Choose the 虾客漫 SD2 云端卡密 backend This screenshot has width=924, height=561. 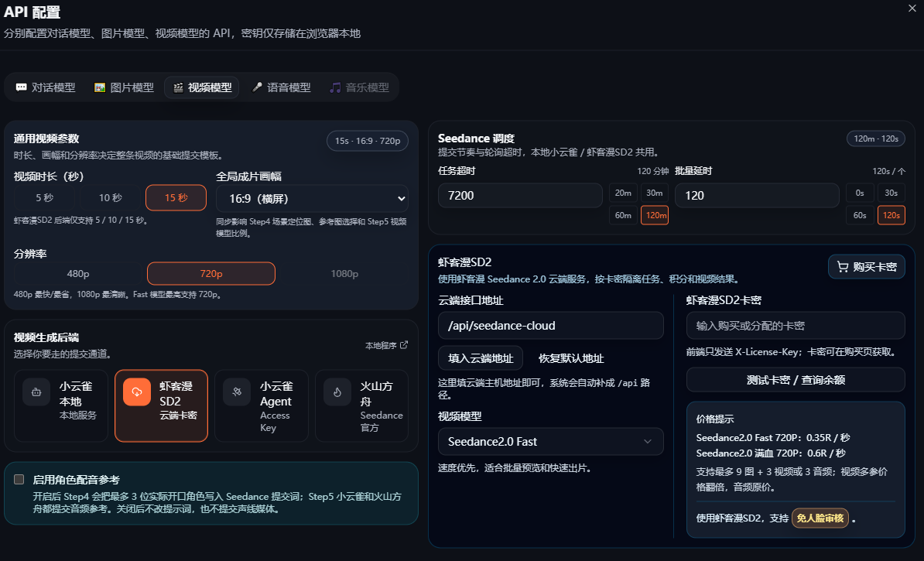pos(162,405)
